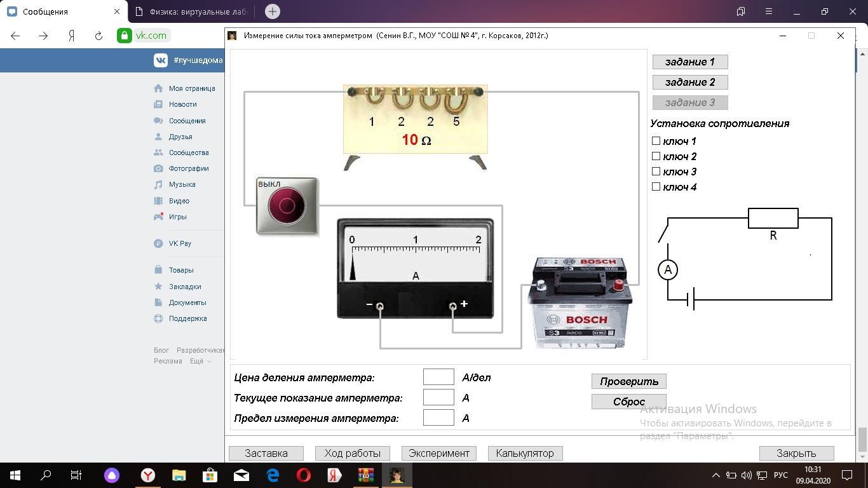Image resolution: width=868 pixels, height=488 pixels.
Task: Open the Калькулятор tool
Action: [525, 453]
